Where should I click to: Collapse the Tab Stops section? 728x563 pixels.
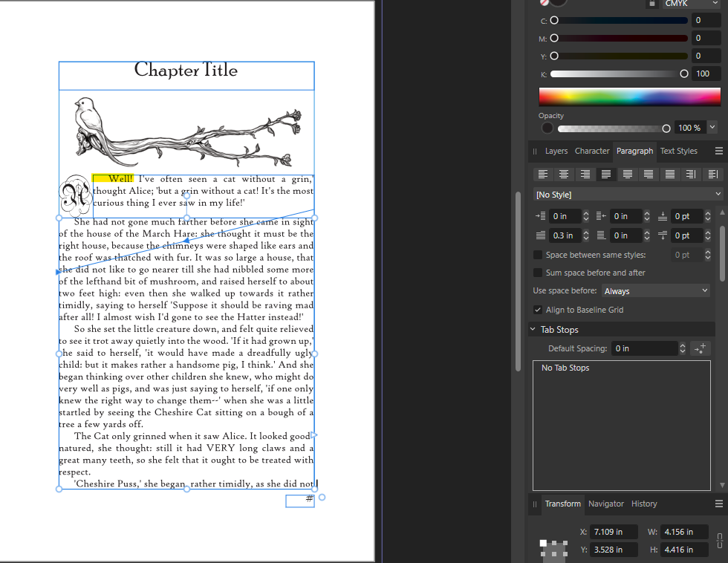[533, 330]
